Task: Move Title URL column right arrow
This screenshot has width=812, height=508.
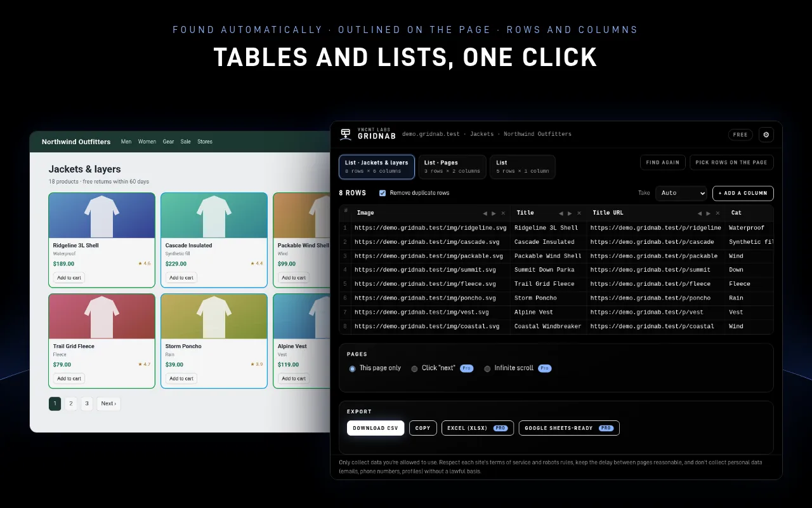Action: pyautogui.click(x=709, y=213)
